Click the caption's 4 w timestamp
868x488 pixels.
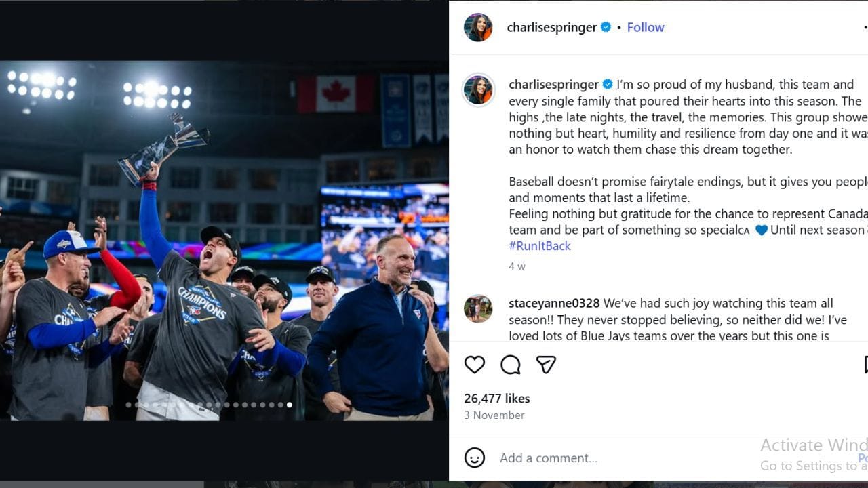pos(517,266)
